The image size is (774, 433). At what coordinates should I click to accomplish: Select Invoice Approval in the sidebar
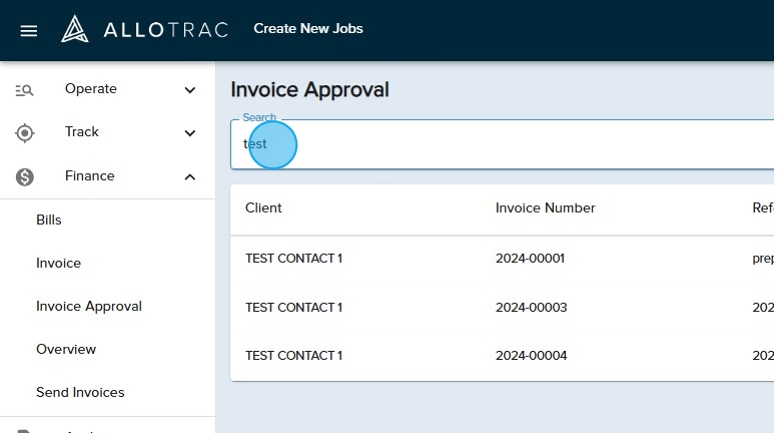tap(89, 306)
